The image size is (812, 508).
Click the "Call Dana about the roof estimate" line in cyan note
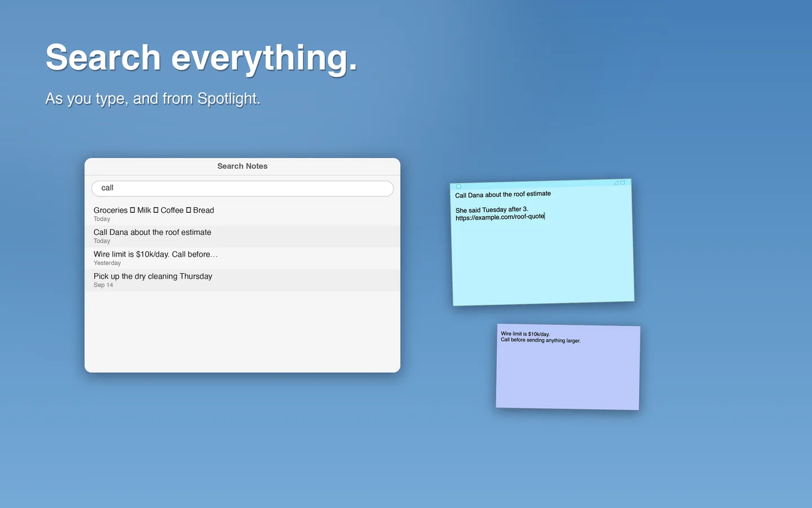click(503, 194)
